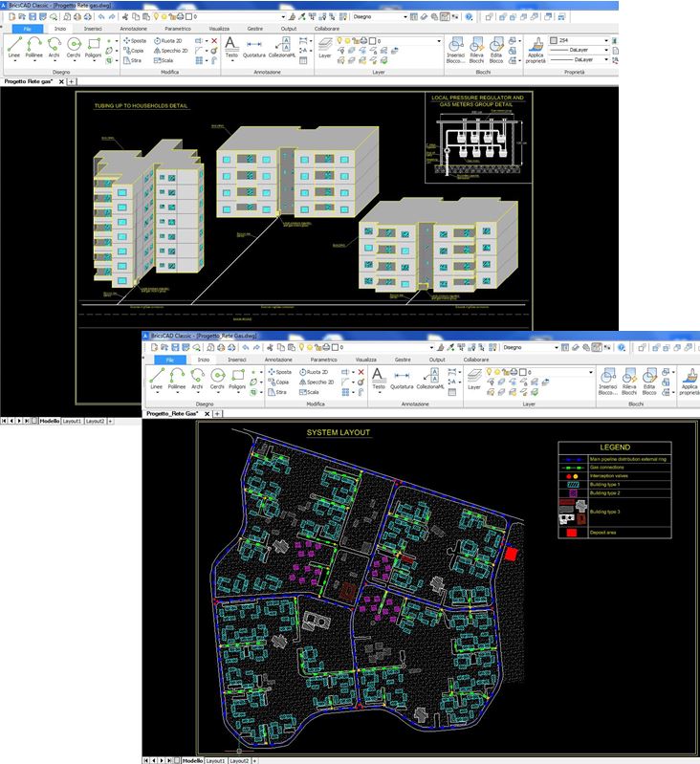
Task: Open Inserisci Blocco in the upper window
Action: (455, 48)
